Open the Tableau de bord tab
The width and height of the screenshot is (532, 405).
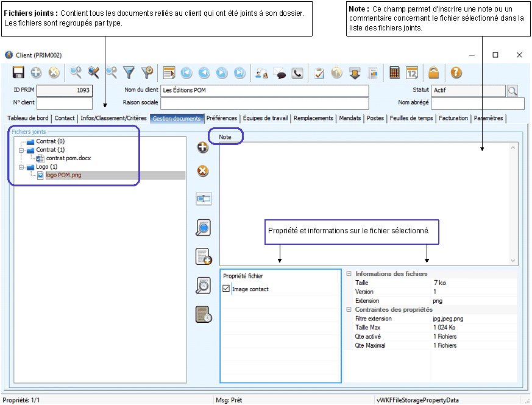(x=28, y=118)
